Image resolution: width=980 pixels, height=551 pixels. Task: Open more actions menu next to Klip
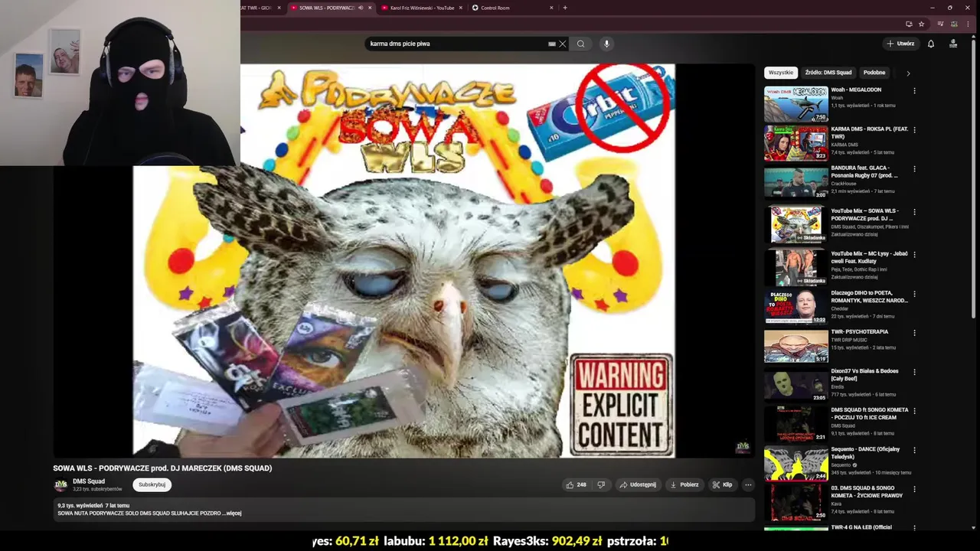point(748,484)
